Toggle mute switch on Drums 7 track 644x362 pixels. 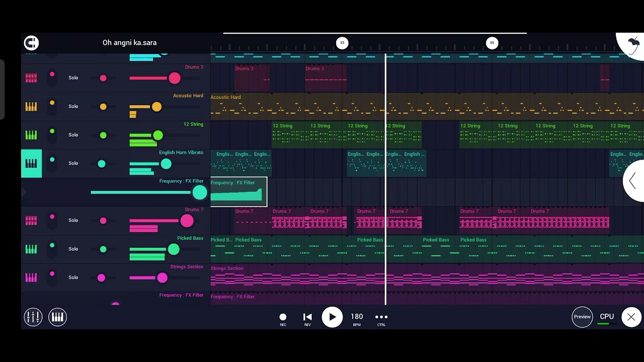tap(52, 220)
